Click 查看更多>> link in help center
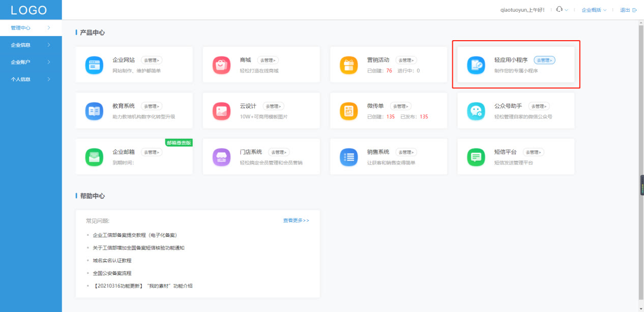Viewport: 644px width, 312px height. (x=296, y=221)
